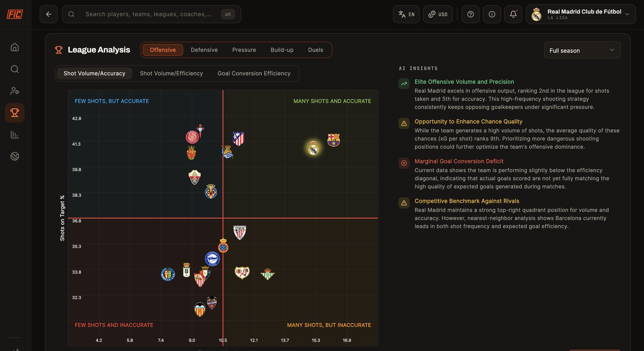The height and width of the screenshot is (351, 644).
Task: Select the Levante crest on chart
Action: pyautogui.click(x=212, y=303)
